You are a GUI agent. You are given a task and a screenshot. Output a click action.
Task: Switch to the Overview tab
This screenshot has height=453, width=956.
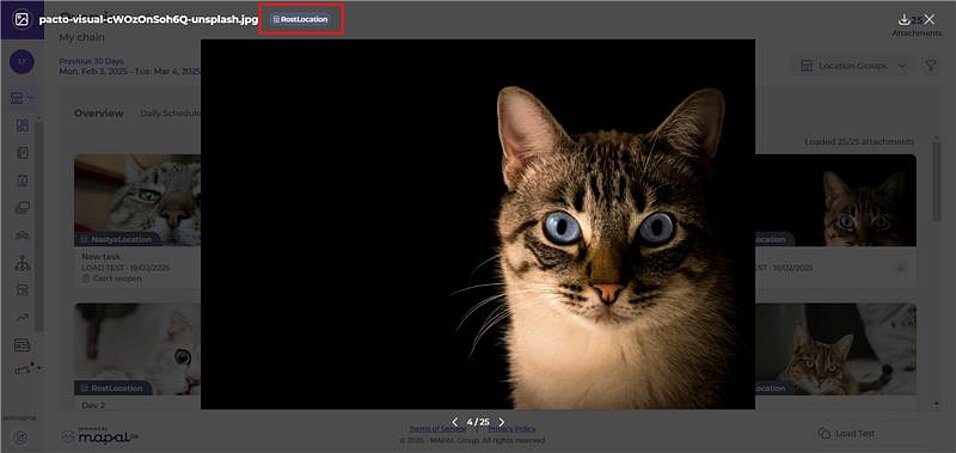[98, 113]
